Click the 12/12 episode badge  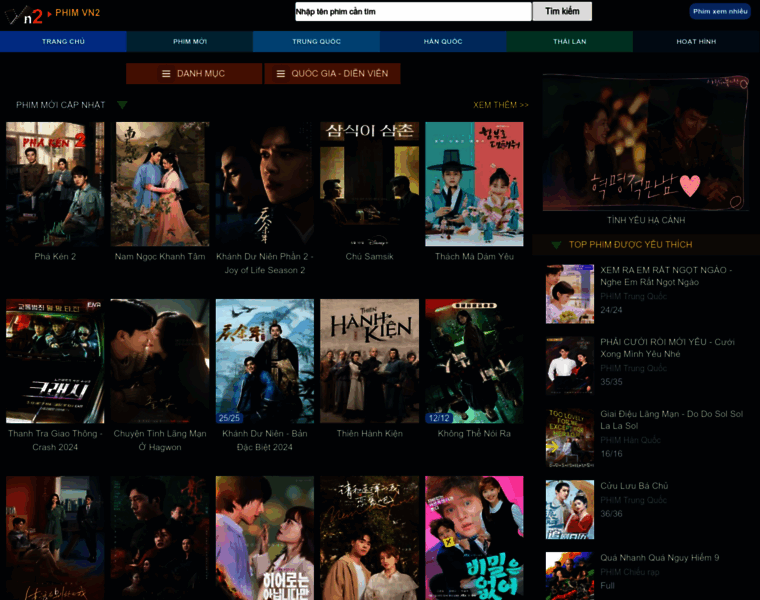coord(439,418)
